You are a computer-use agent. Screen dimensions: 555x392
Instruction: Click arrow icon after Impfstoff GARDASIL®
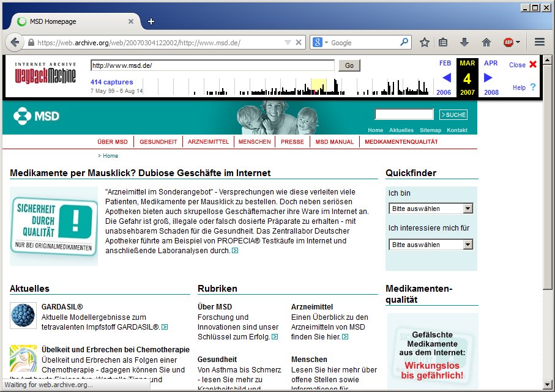165,327
